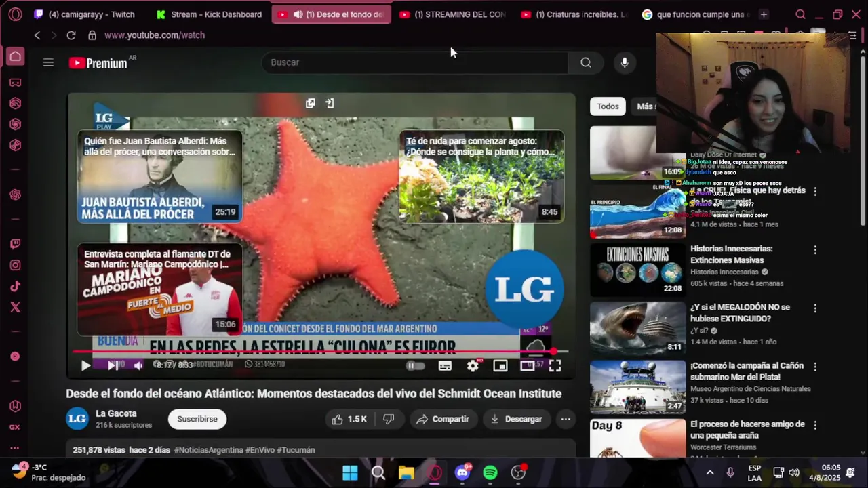This screenshot has width=868, height=488.
Task: Open sidebar more options dots
Action: 15,448
